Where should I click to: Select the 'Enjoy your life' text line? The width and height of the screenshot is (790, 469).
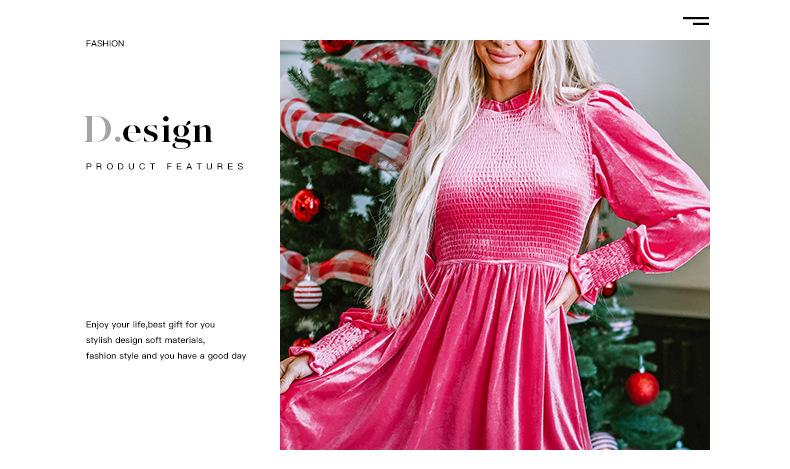pyautogui.click(x=150, y=324)
